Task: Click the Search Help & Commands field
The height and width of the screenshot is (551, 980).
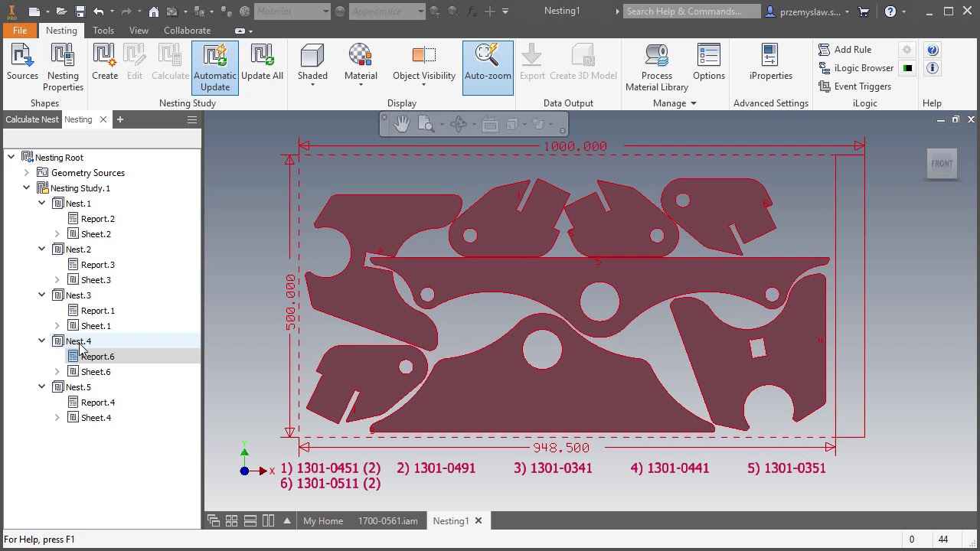Action: pos(691,11)
